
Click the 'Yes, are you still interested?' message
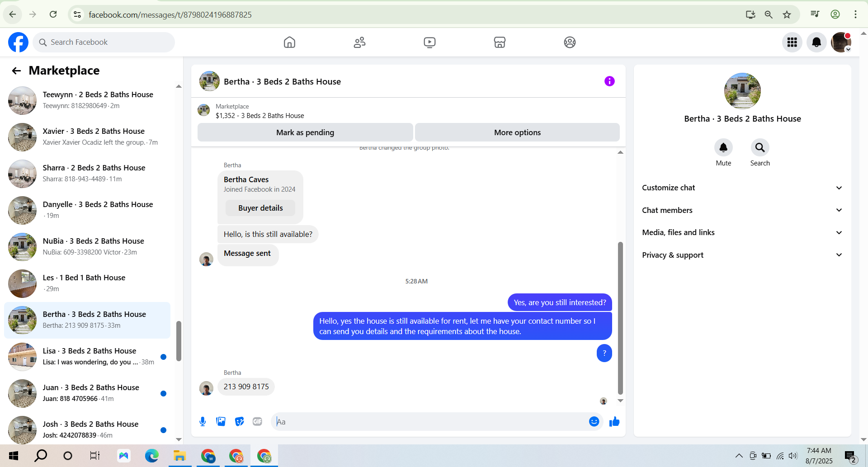point(560,302)
